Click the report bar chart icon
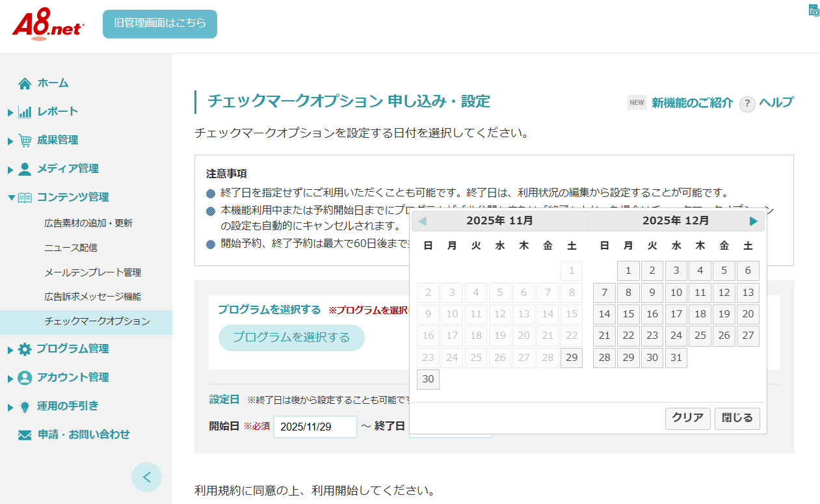Screen dimensions: 820x504 tap(25, 112)
